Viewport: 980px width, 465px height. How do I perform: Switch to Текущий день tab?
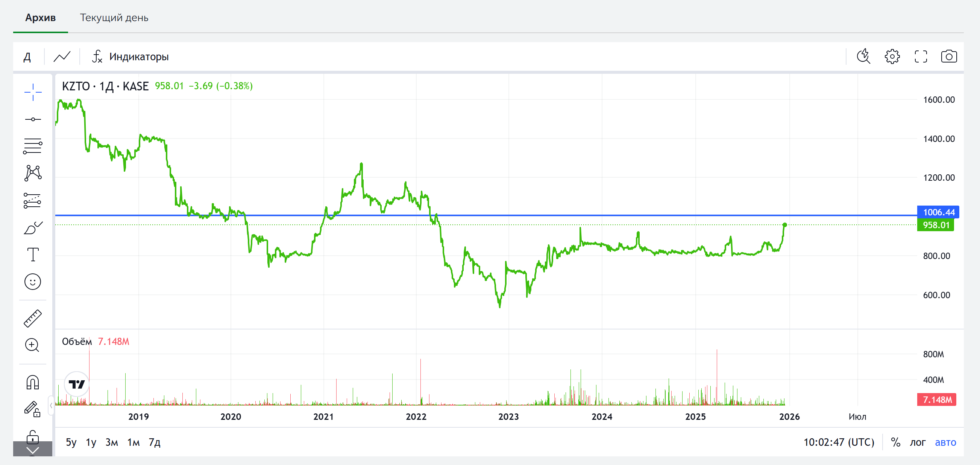pos(114,18)
